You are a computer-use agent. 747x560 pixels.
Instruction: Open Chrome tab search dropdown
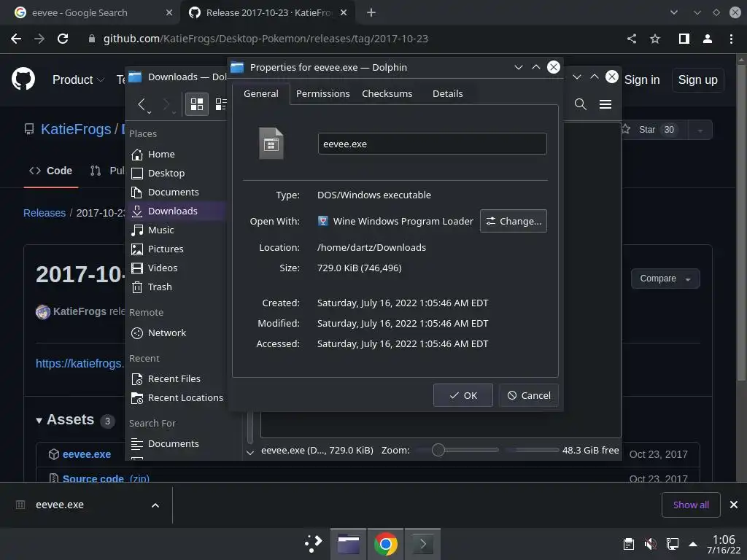click(673, 12)
